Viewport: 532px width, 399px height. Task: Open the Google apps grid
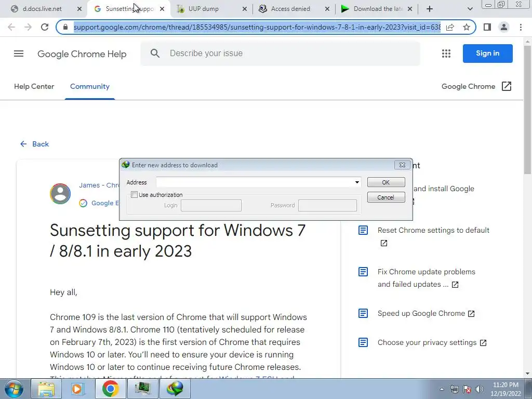(446, 54)
